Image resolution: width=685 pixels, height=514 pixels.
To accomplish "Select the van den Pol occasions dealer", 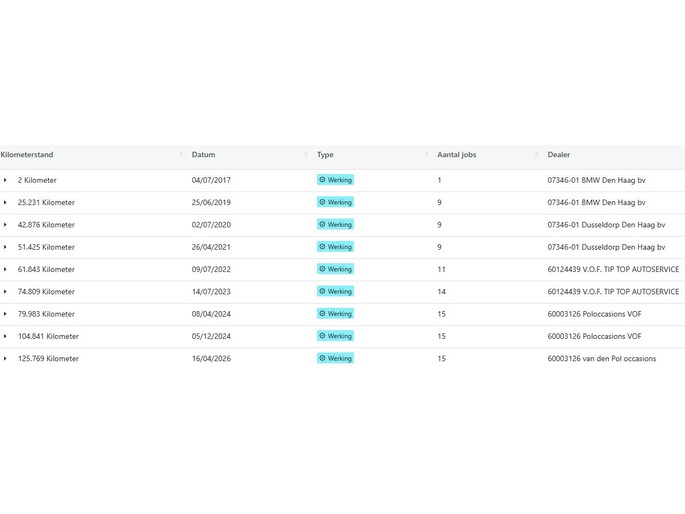I will (601, 358).
